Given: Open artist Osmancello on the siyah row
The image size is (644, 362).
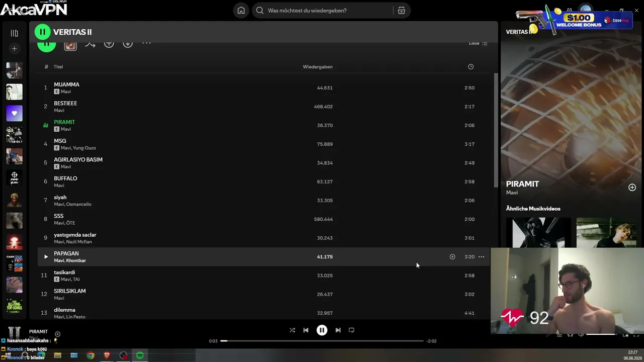Looking at the screenshot, I should tap(78, 204).
